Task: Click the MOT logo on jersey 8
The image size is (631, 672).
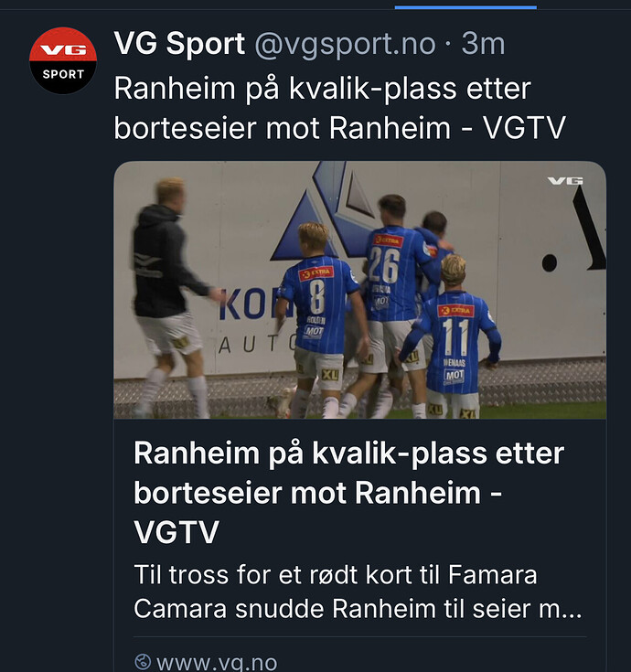Action: click(x=313, y=331)
